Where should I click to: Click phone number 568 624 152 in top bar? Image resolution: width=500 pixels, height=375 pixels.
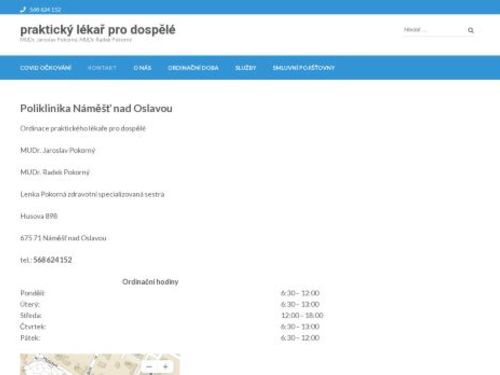[45, 10]
